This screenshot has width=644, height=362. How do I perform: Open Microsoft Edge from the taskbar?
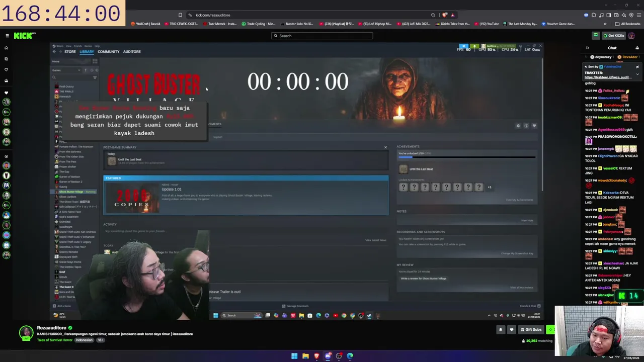(350, 356)
